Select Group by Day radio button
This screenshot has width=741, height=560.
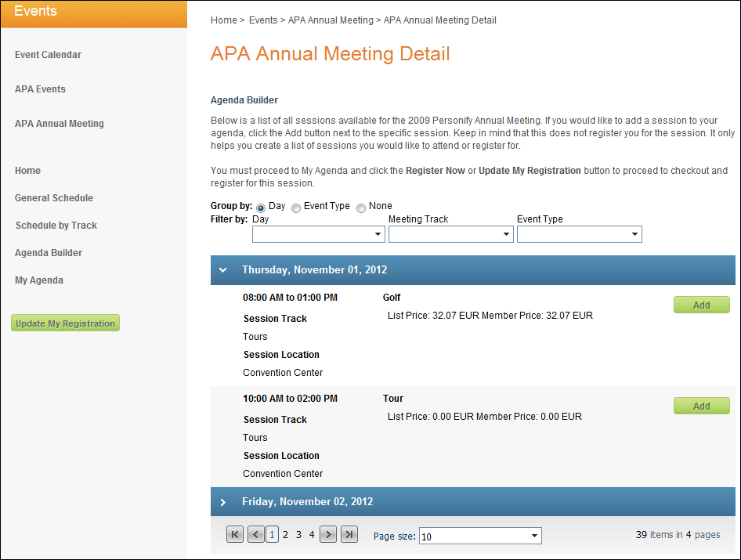click(x=260, y=208)
